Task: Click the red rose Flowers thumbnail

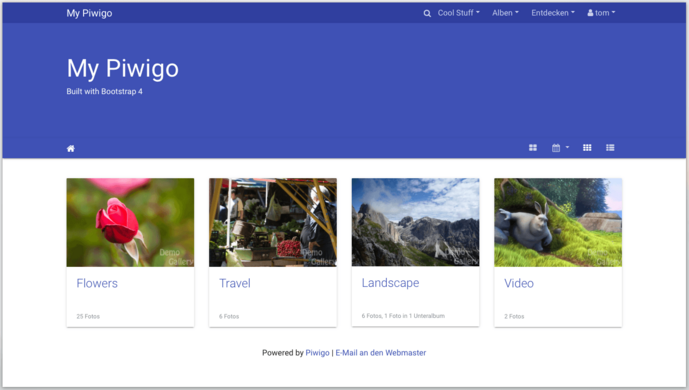Action: [130, 222]
